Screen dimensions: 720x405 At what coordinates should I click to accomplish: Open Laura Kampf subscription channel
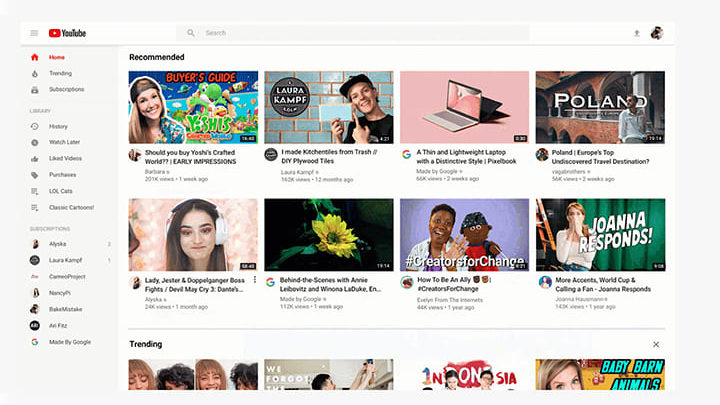pos(65,260)
